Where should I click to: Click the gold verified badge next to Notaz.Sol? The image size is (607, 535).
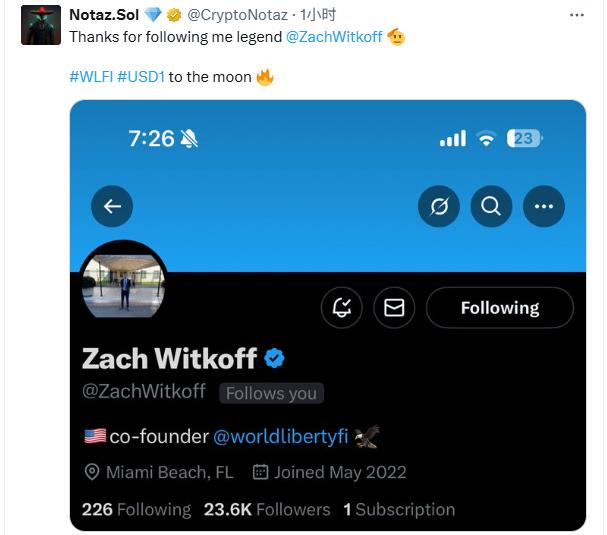click(x=174, y=15)
